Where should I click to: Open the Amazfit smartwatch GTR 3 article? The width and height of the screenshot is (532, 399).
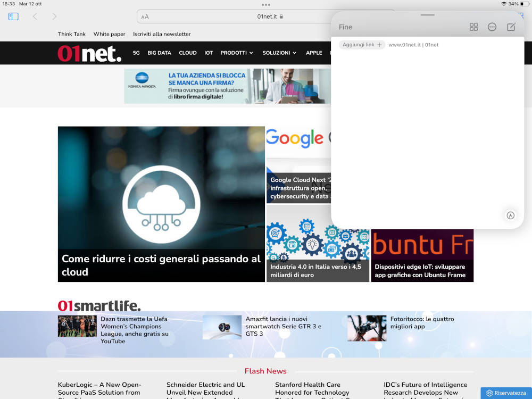284,326
